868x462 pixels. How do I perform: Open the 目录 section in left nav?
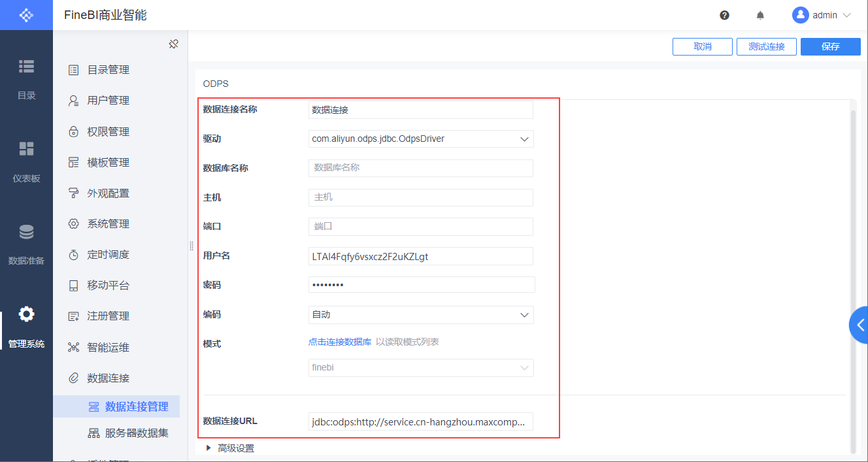[26, 78]
